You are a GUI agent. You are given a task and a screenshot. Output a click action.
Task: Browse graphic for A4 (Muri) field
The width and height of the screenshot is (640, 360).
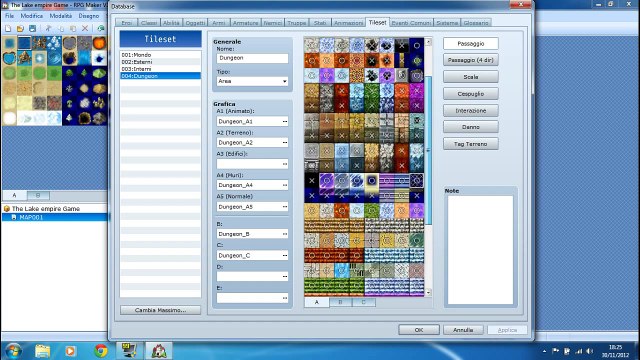[x=284, y=185]
